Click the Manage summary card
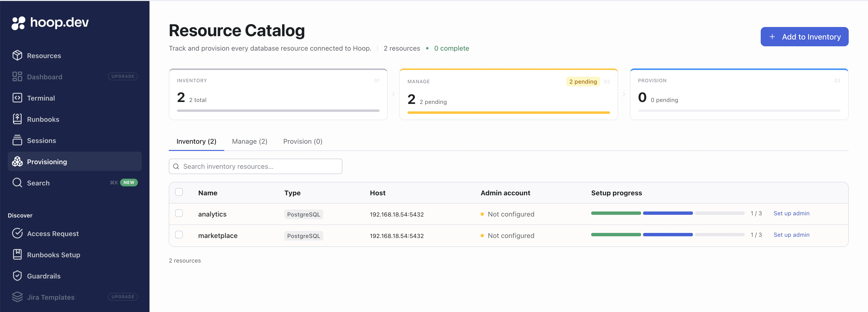 click(x=509, y=94)
